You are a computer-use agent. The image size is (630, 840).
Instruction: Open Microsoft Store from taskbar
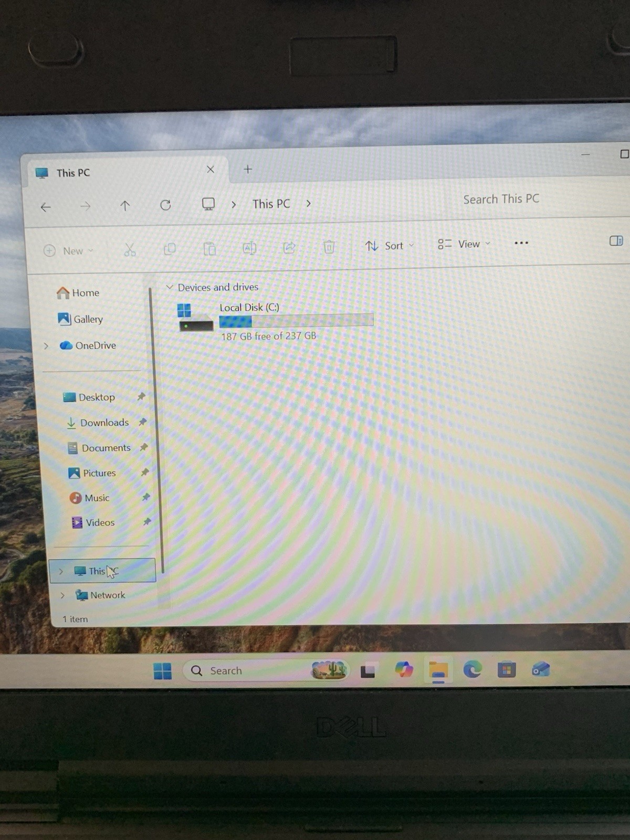[507, 669]
